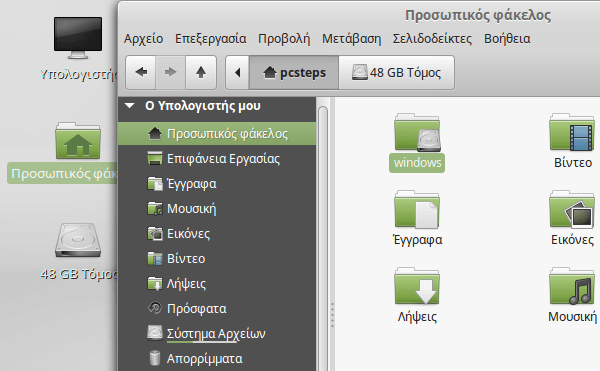The image size is (600, 371).
Task: Select Προσωπικός φάκελος in the sidebar
Action: 217,133
